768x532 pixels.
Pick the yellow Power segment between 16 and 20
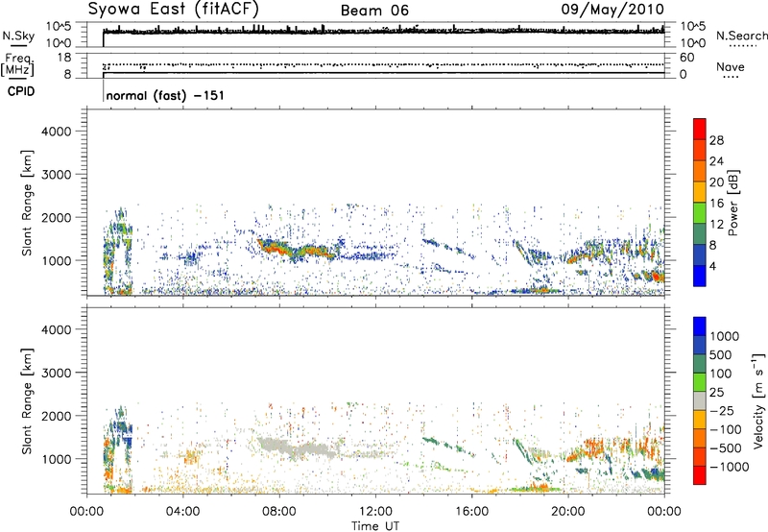pos(700,192)
